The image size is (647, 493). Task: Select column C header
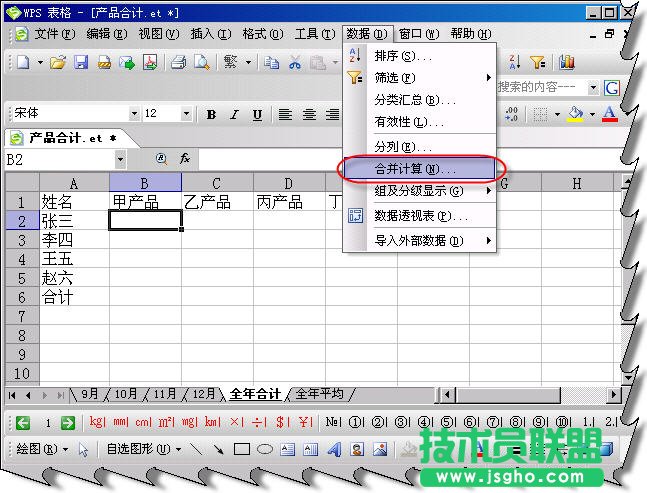pos(217,183)
